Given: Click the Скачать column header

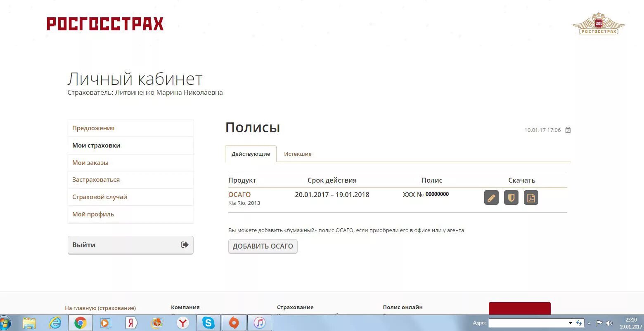Looking at the screenshot, I should pos(522,180).
